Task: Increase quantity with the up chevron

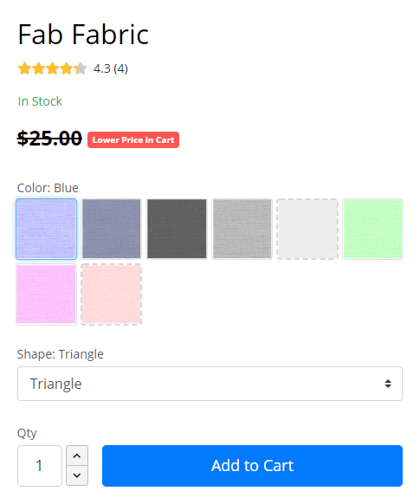Action: [x=77, y=456]
